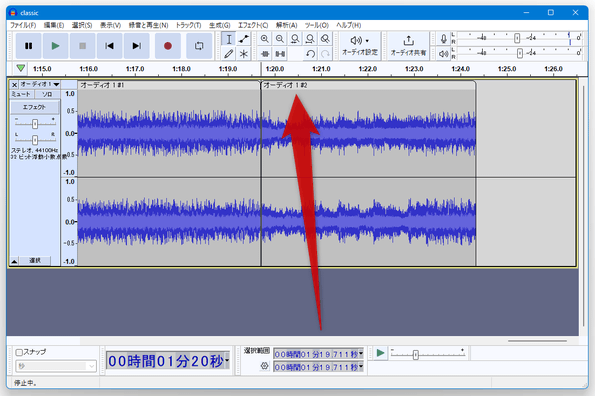Open the エフェクト(C) menu
The width and height of the screenshot is (595, 396).
[253, 25]
